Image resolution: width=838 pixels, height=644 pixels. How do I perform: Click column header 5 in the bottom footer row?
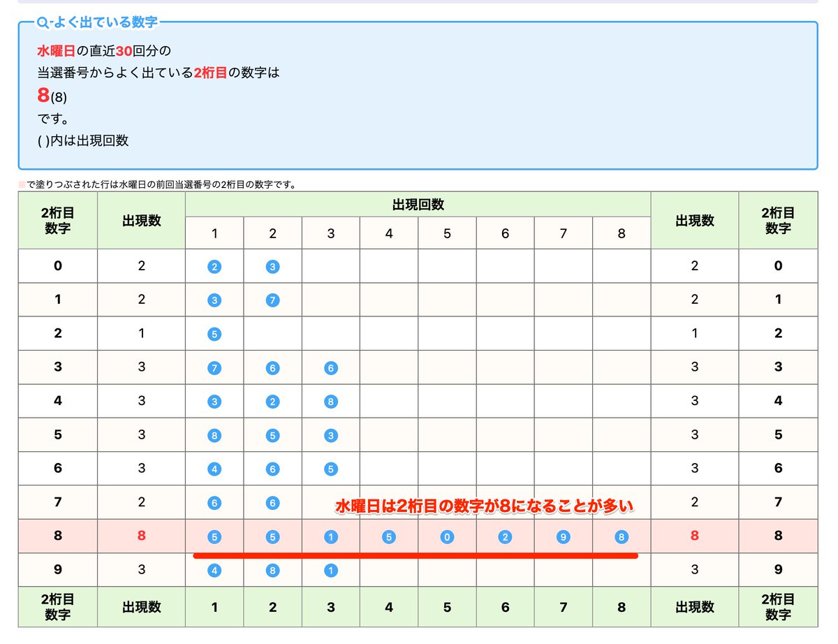447,607
